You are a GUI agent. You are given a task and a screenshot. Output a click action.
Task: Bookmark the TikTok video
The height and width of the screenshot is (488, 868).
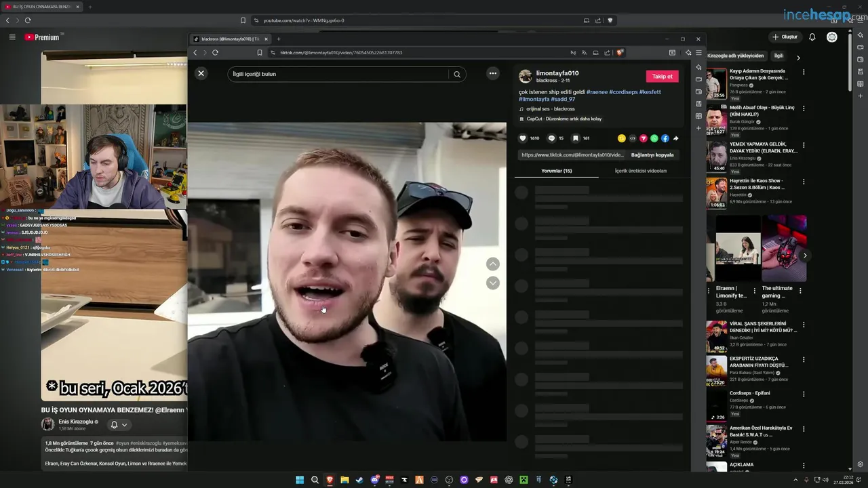point(576,138)
